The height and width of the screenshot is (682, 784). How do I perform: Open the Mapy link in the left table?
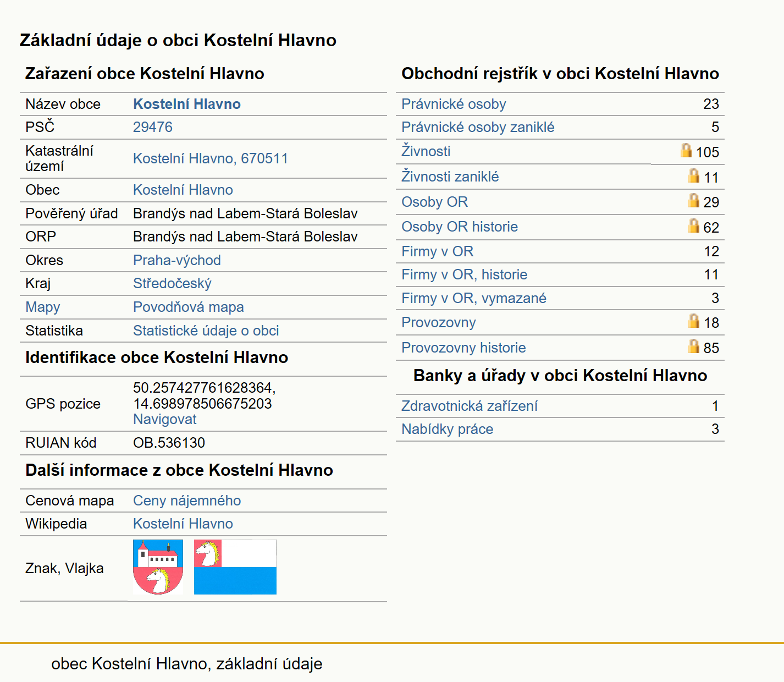[43, 307]
